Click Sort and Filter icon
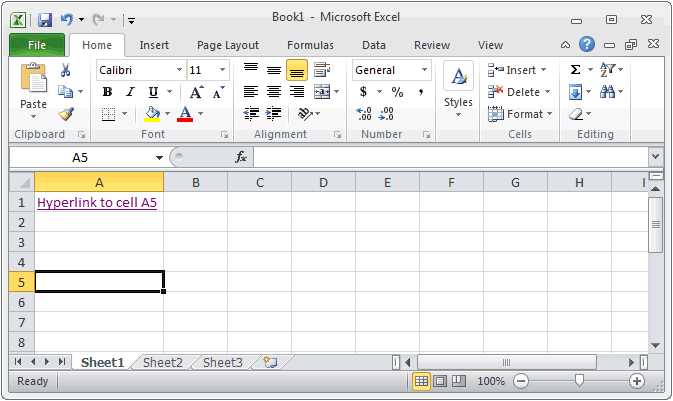 tap(608, 70)
